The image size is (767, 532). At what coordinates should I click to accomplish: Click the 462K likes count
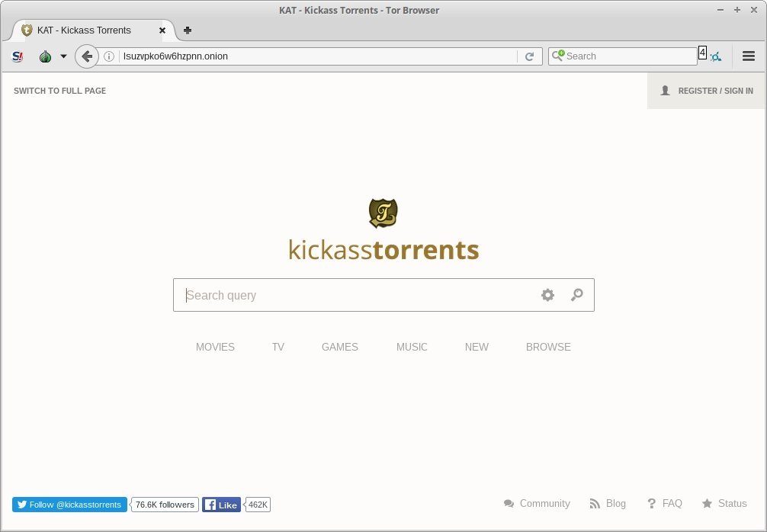[x=258, y=505]
